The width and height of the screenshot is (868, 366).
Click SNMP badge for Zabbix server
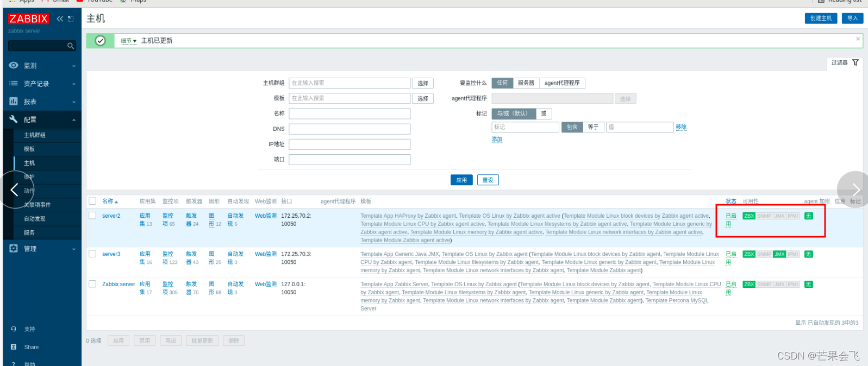[764, 285]
